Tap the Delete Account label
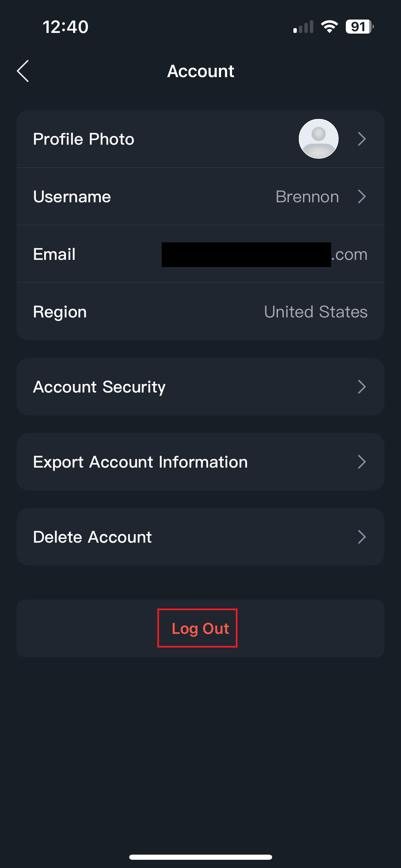 point(92,537)
